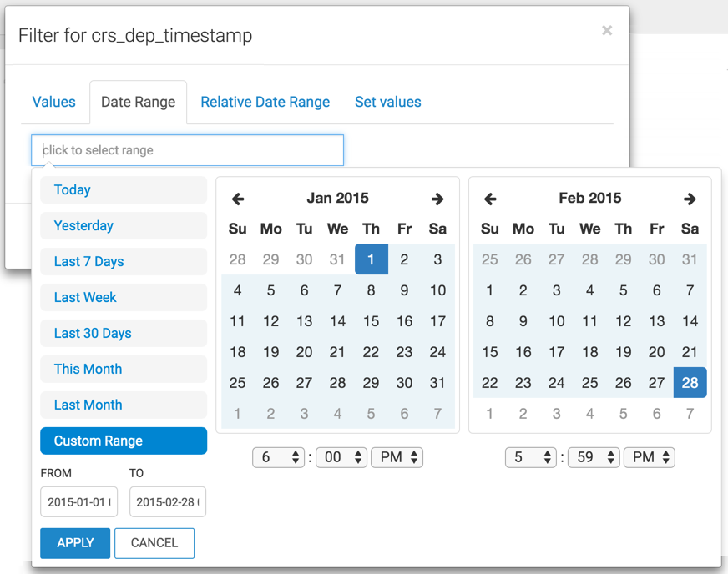
Task: Select January 15 in the left calendar
Action: click(371, 321)
